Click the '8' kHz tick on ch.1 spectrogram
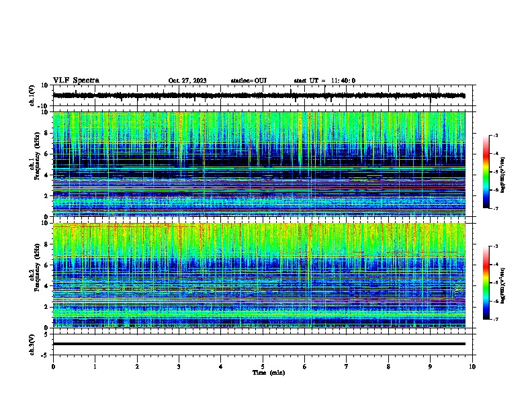 [x=46, y=133]
